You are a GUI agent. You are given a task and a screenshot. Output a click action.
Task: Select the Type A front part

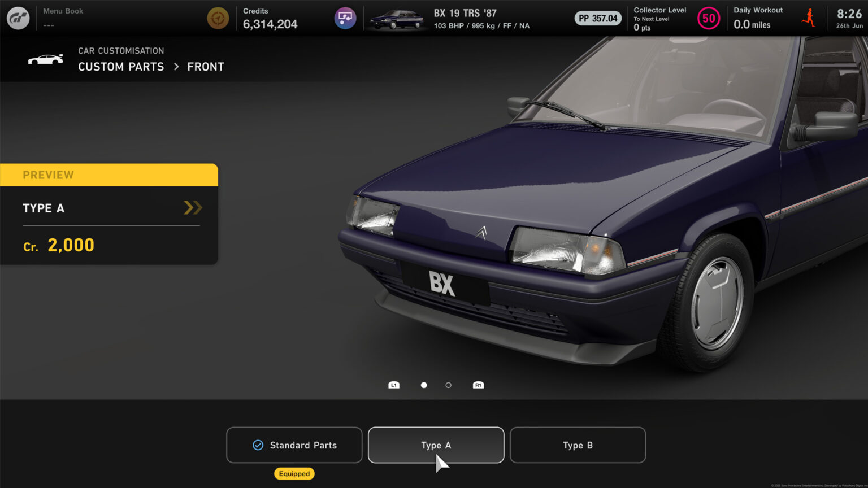[x=436, y=445]
